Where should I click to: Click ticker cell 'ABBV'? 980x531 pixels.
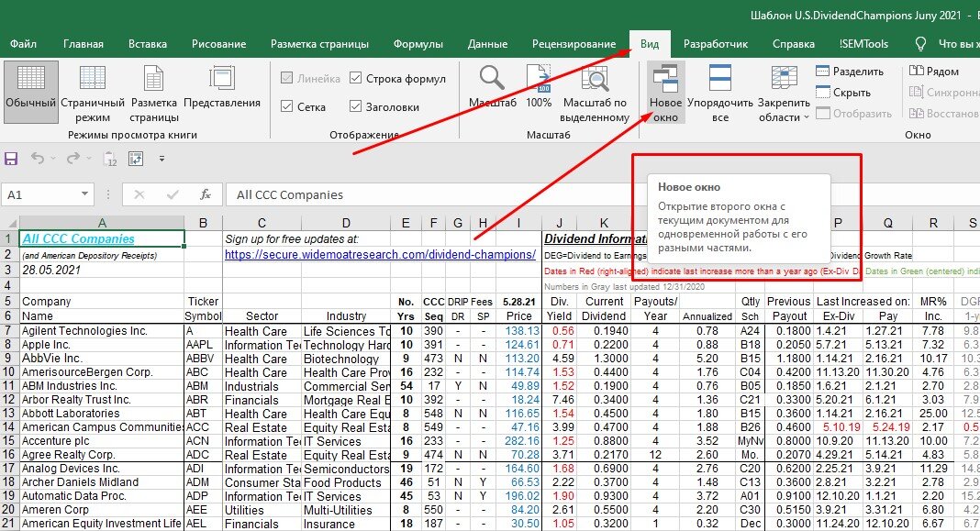click(x=203, y=358)
